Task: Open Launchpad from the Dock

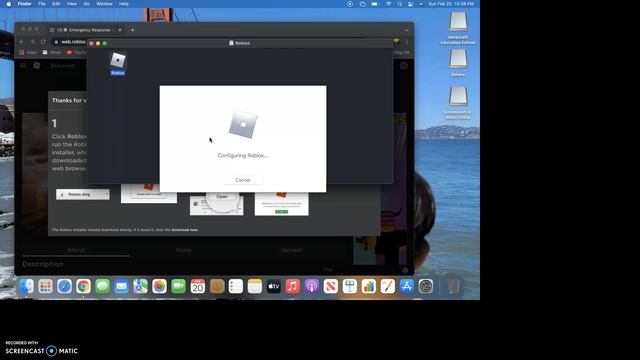Action: pyautogui.click(x=45, y=287)
